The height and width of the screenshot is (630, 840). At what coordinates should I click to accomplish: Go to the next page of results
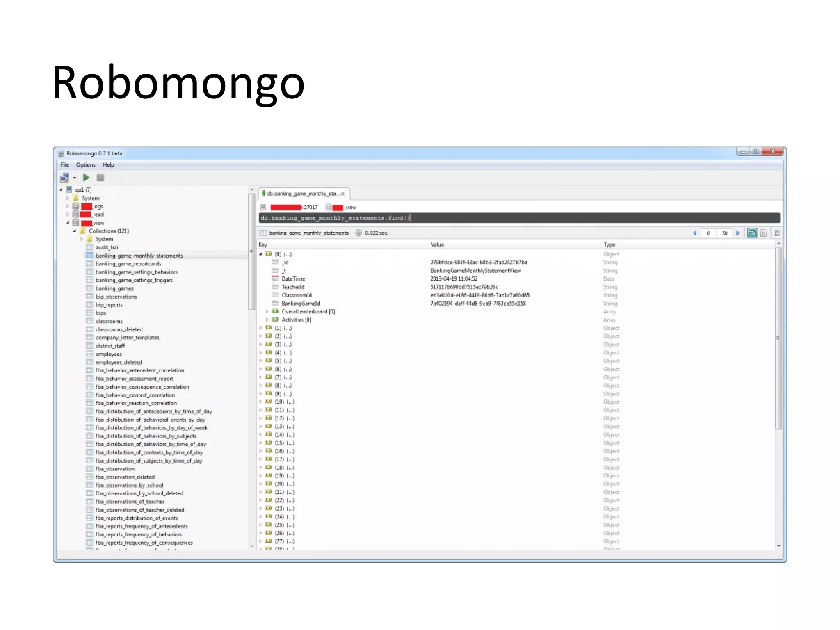tap(738, 233)
